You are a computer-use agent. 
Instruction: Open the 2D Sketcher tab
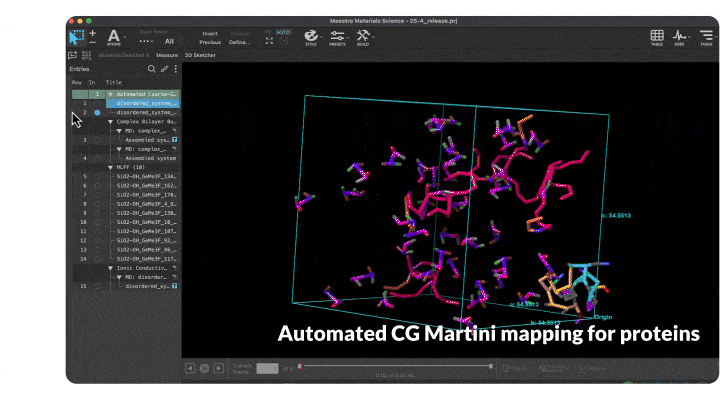coord(200,55)
